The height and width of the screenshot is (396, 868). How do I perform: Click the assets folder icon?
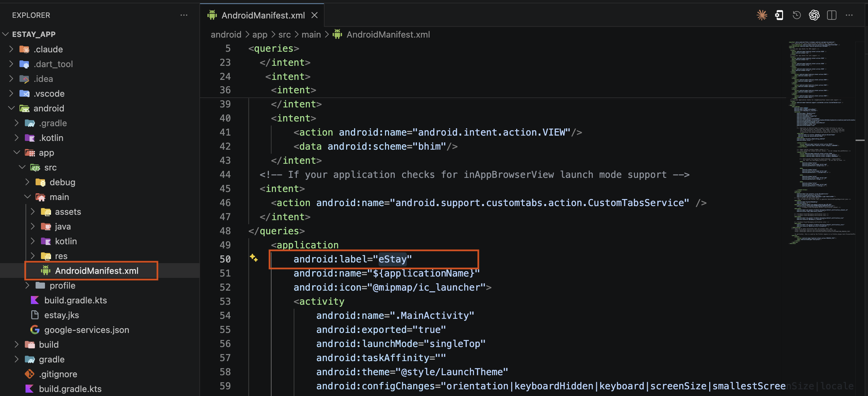click(46, 212)
